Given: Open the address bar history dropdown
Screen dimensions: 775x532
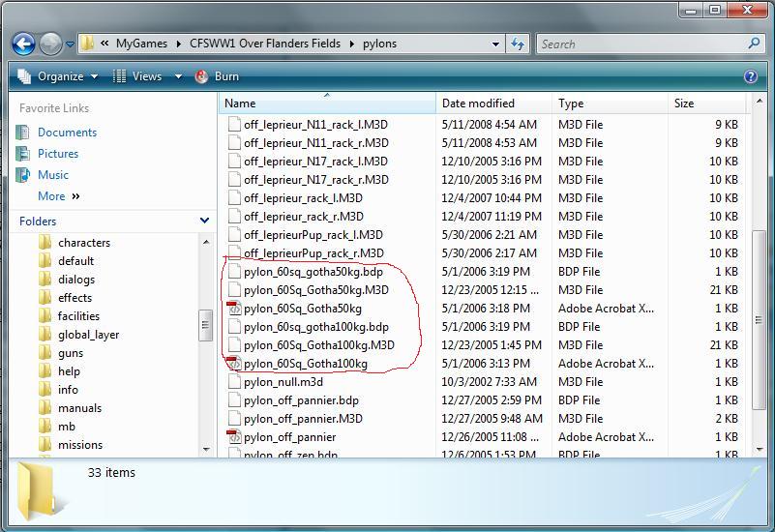Looking at the screenshot, I should (495, 44).
